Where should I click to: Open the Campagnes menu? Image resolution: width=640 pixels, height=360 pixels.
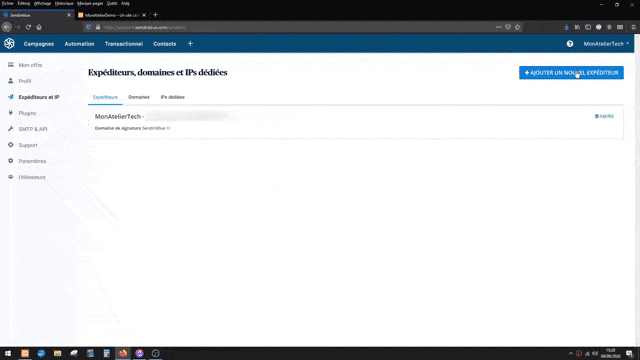pos(39,44)
